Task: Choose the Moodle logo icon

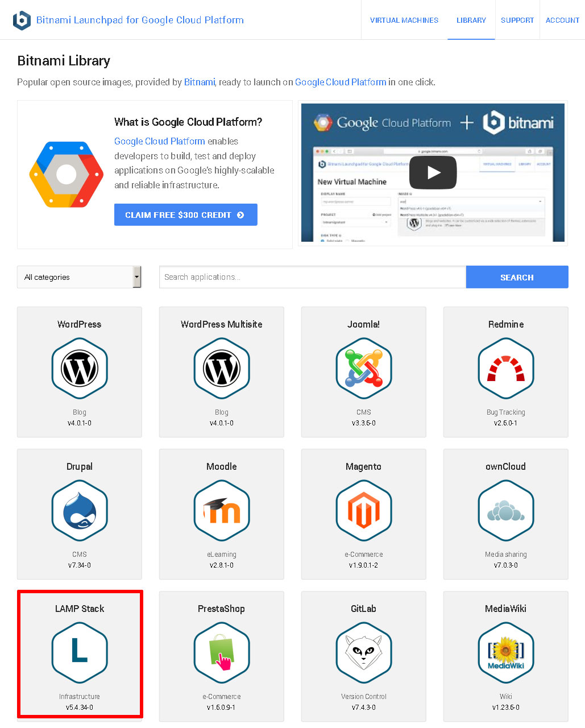Action: 222,511
